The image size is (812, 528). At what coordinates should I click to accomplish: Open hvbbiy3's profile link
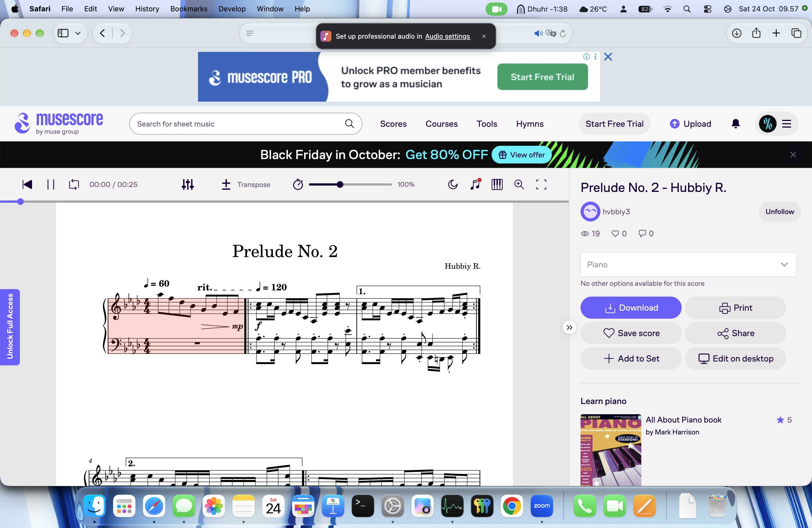coord(616,212)
